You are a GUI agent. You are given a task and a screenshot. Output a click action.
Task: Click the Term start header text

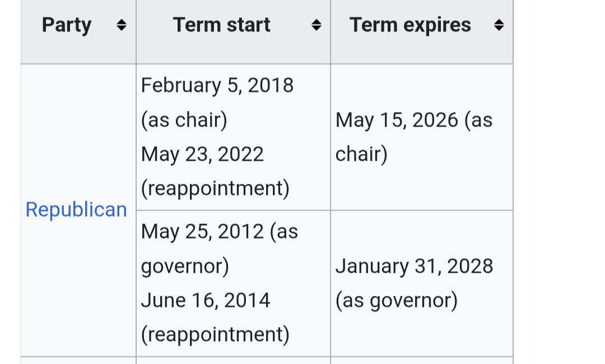[221, 25]
